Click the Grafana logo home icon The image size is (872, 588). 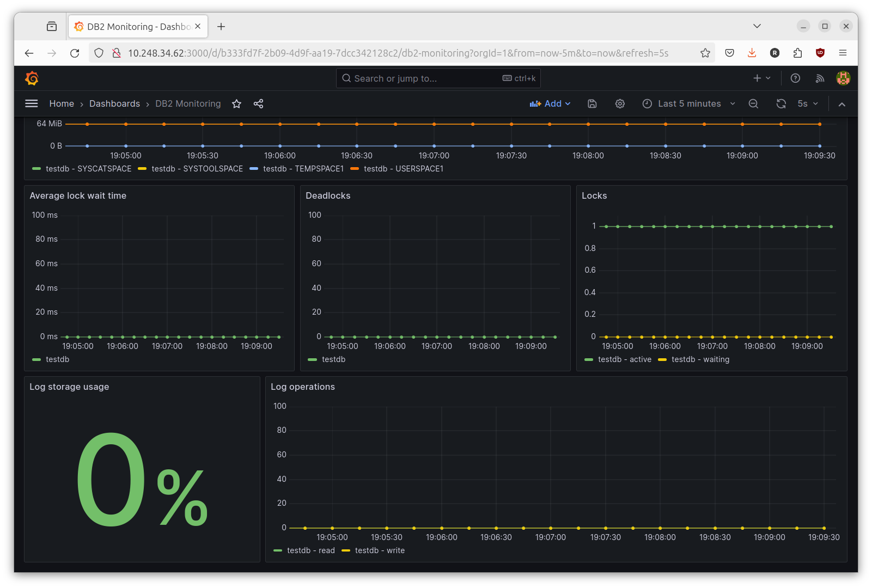point(32,78)
